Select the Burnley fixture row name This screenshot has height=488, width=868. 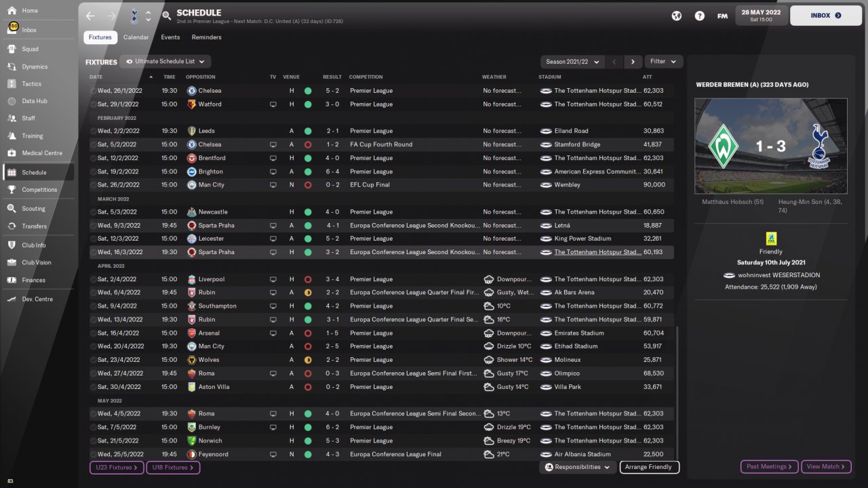click(x=210, y=427)
